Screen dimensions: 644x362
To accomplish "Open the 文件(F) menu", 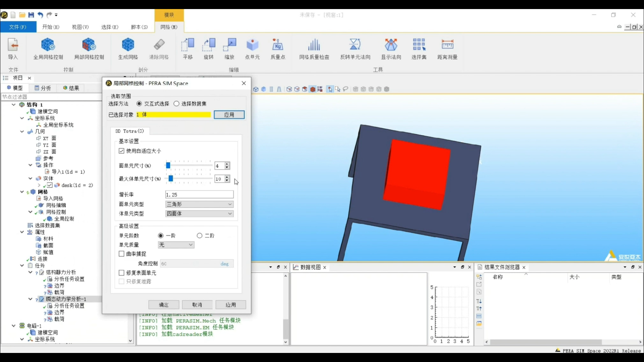I will (18, 27).
